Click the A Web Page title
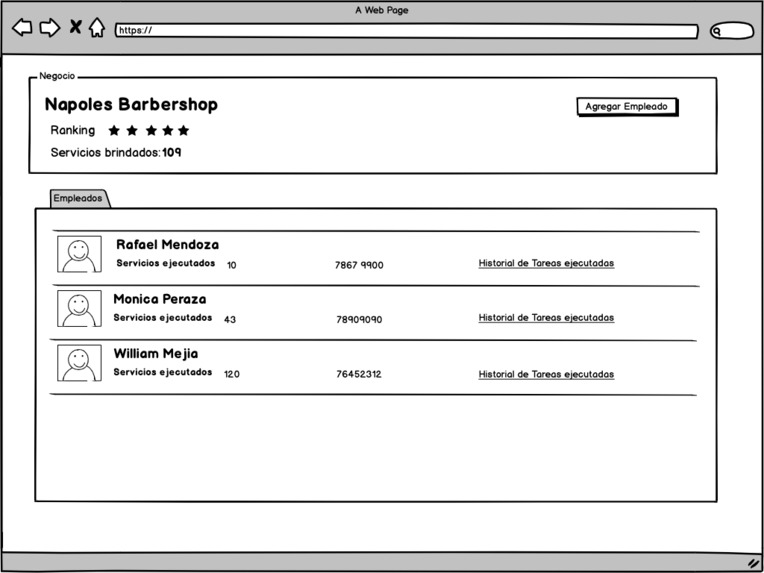The width and height of the screenshot is (764, 573). pyautogui.click(x=382, y=10)
